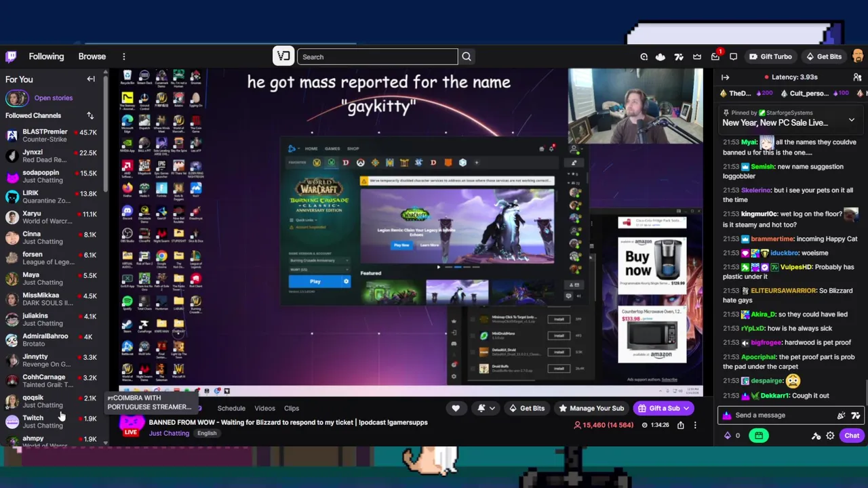Viewport: 868px width, 488px height.
Task: Click the English language tag
Action: tap(207, 434)
